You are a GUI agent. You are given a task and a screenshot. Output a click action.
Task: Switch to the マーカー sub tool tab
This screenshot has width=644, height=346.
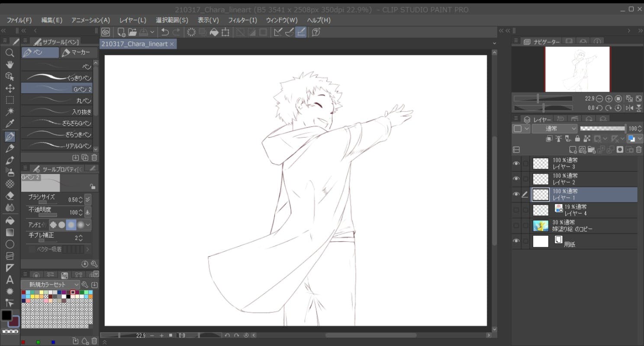(x=76, y=53)
